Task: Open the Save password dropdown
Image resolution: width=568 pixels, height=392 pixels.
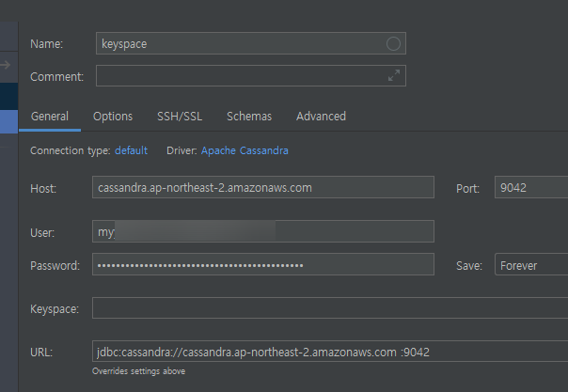Action: click(x=531, y=265)
